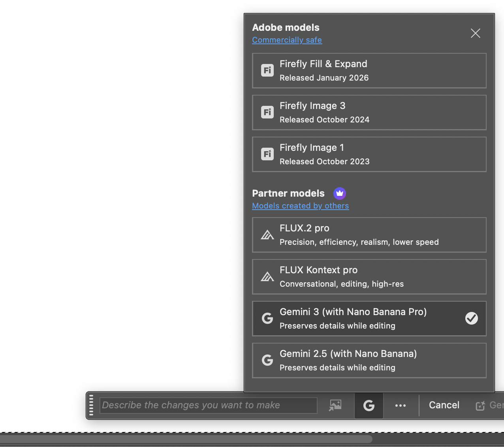Image resolution: width=504 pixels, height=447 pixels.
Task: Click the Google icon for Gemini 2.5
Action: coord(267,360)
